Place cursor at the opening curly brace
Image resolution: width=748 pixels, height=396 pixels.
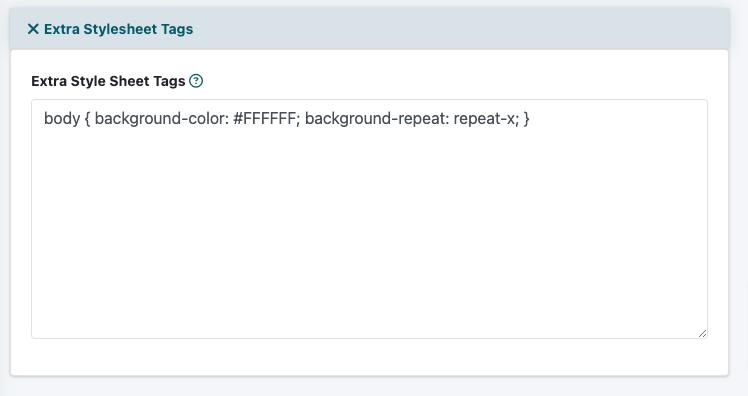pyautogui.click(x=87, y=118)
